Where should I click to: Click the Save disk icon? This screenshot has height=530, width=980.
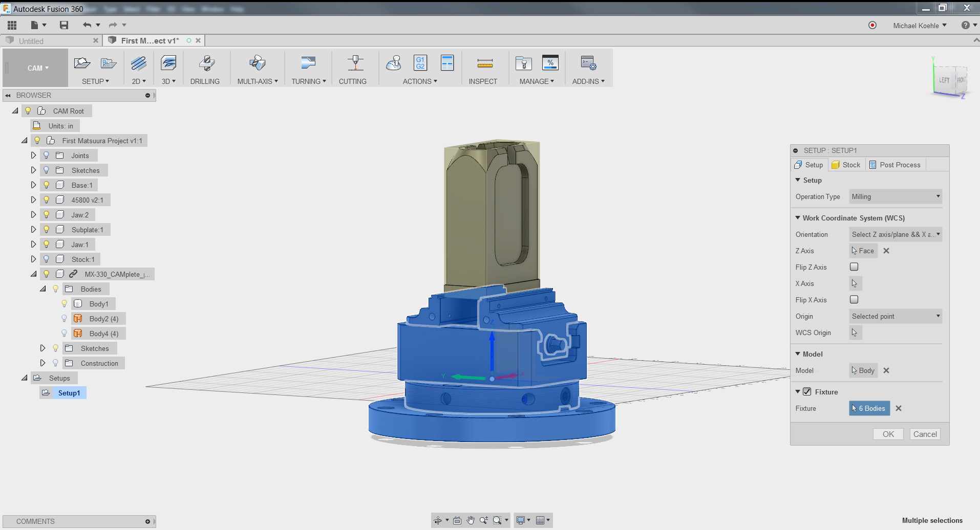pyautogui.click(x=64, y=25)
